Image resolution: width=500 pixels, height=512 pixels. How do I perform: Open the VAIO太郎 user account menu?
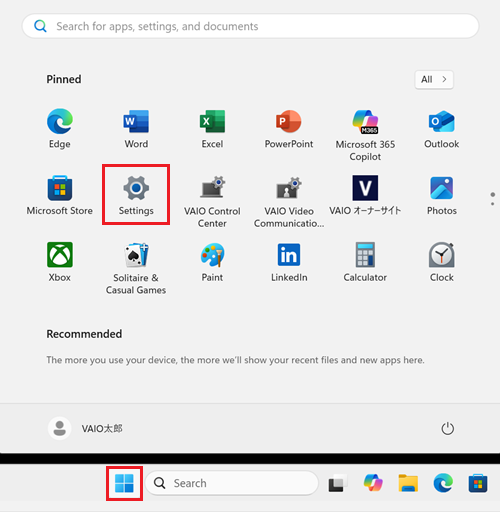click(86, 428)
